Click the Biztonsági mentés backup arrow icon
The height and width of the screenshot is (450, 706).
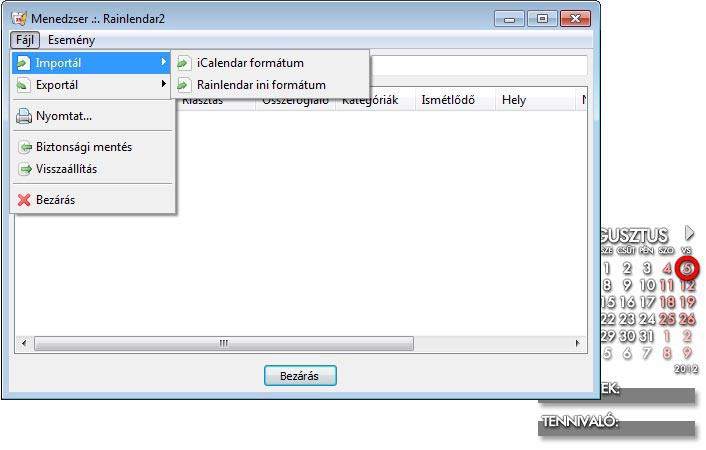click(x=25, y=147)
